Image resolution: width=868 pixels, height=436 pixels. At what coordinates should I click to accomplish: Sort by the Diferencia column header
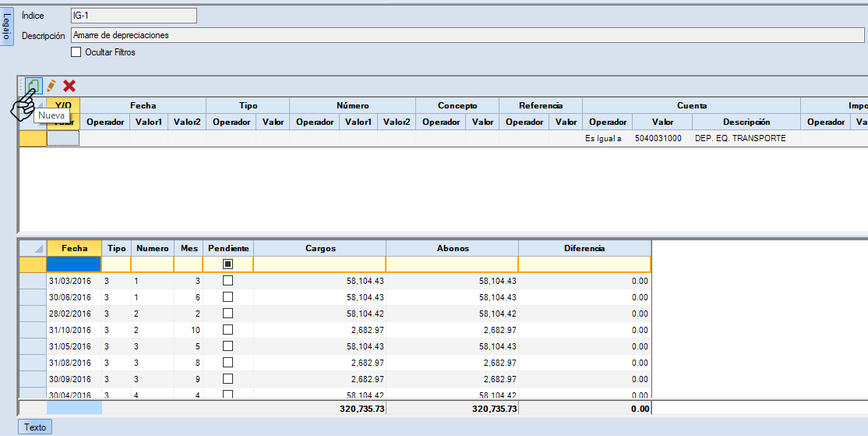coord(584,248)
